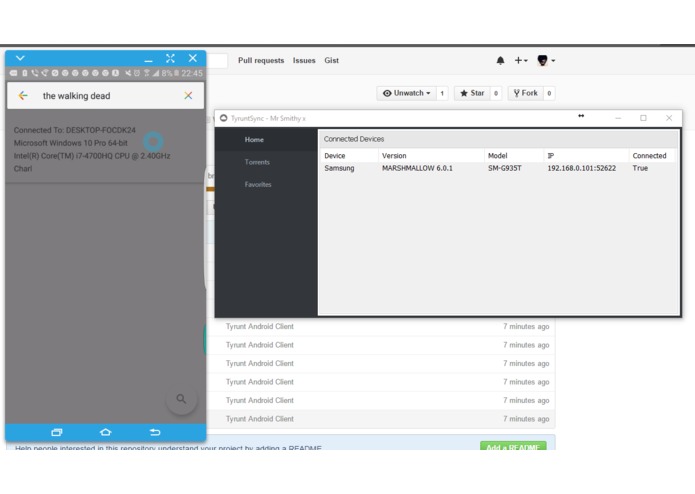Click the Fork count 0
The height and width of the screenshot is (494, 695).
549,93
